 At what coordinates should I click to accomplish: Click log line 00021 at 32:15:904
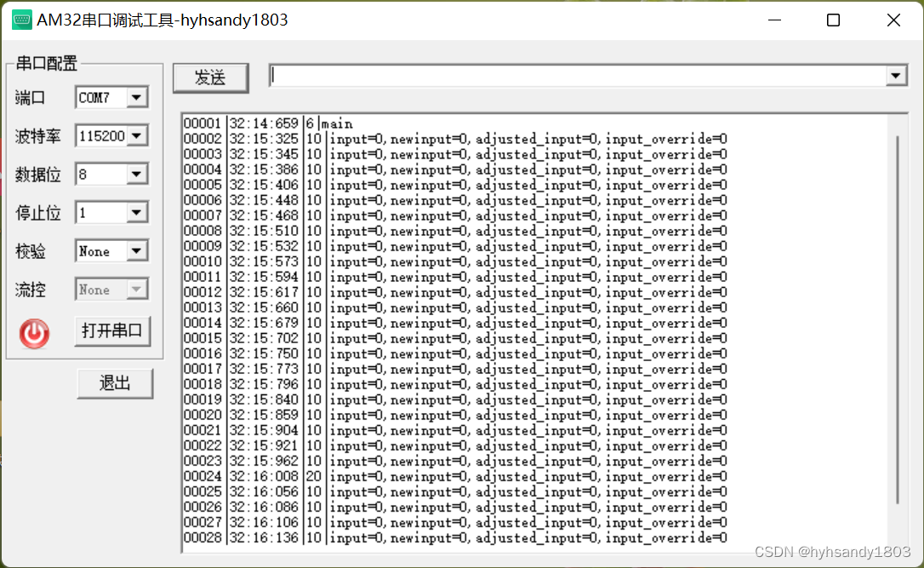coord(455,431)
